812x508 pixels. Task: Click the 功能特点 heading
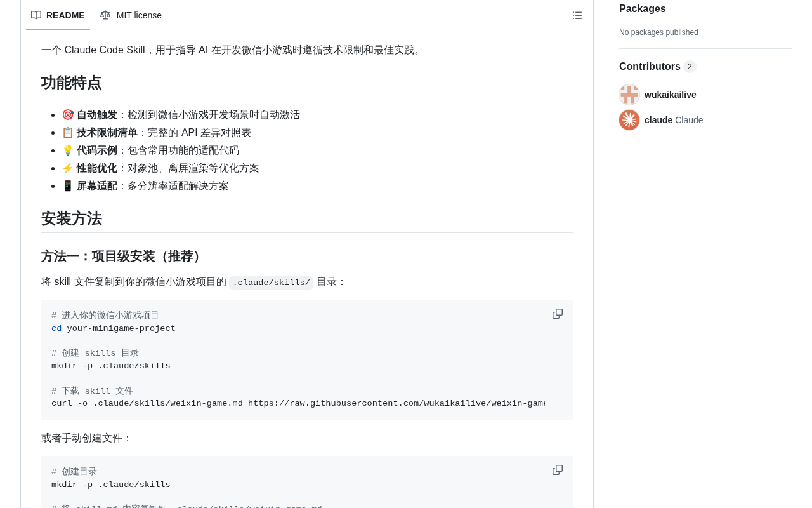click(x=72, y=83)
